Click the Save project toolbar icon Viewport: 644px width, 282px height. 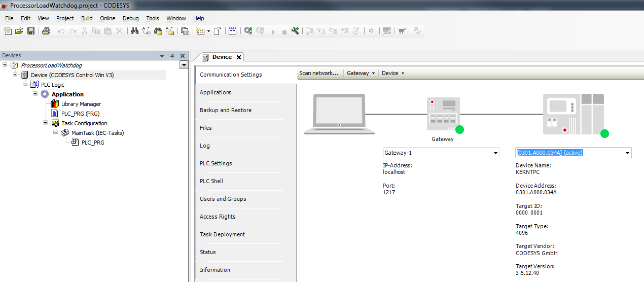pyautogui.click(x=31, y=31)
